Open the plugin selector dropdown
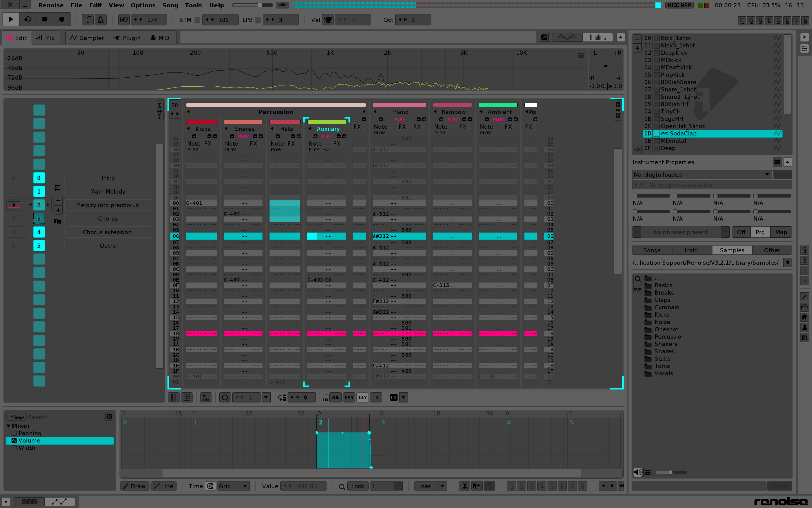The image size is (812, 508). [767, 174]
